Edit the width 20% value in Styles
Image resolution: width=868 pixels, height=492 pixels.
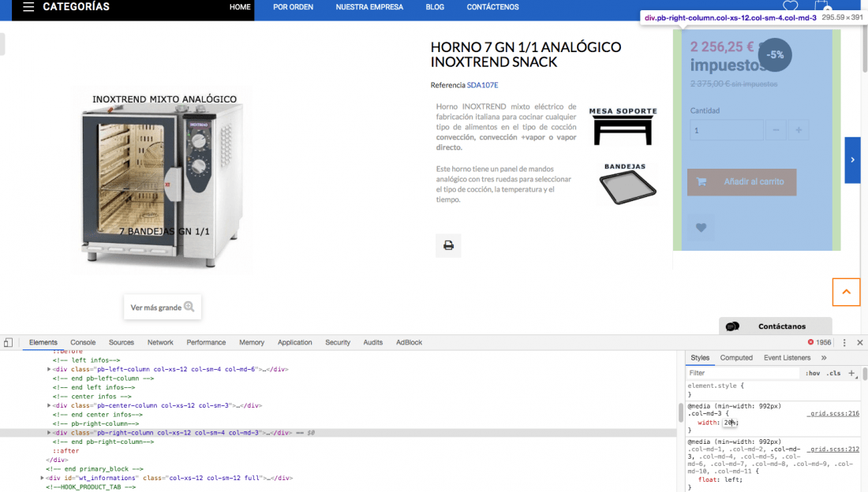[730, 423]
